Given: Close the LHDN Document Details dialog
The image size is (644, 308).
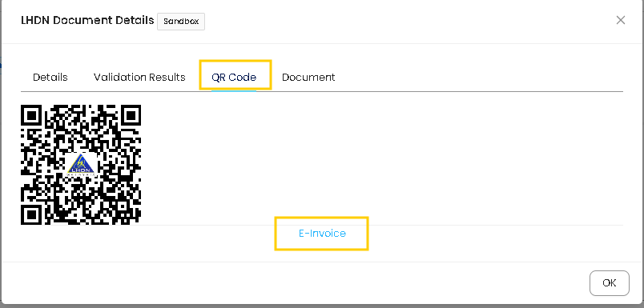Looking at the screenshot, I should (620, 20).
